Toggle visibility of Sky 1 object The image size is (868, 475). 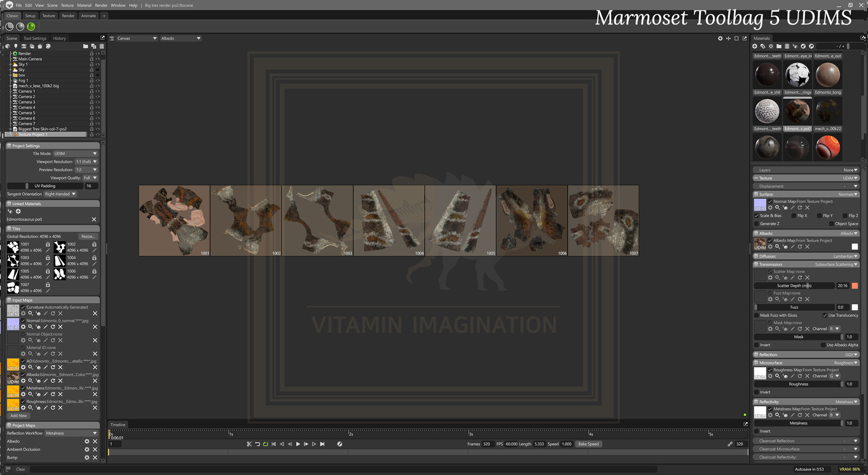(x=98, y=65)
